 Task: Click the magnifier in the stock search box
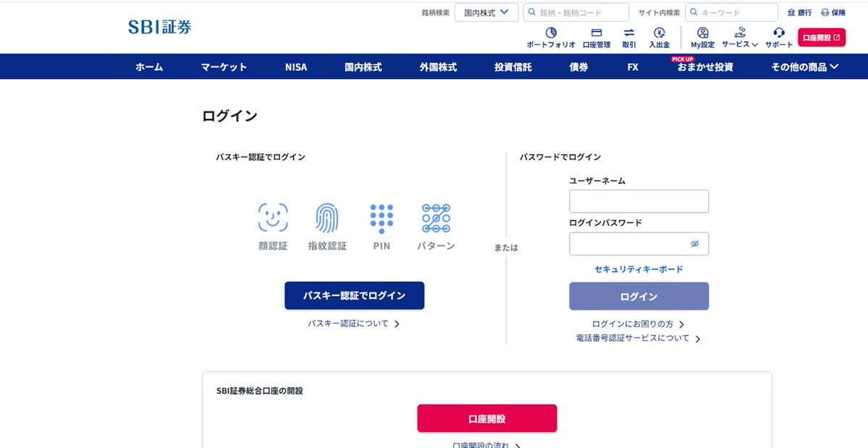(532, 12)
